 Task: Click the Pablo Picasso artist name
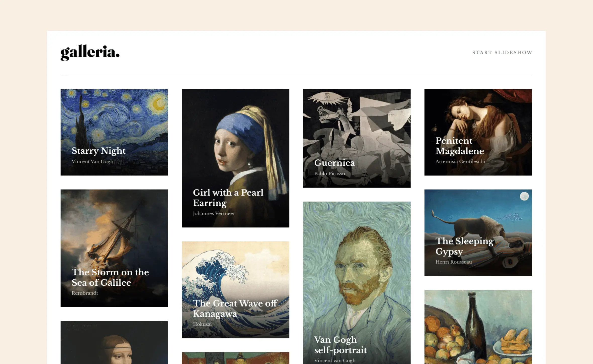(x=329, y=173)
